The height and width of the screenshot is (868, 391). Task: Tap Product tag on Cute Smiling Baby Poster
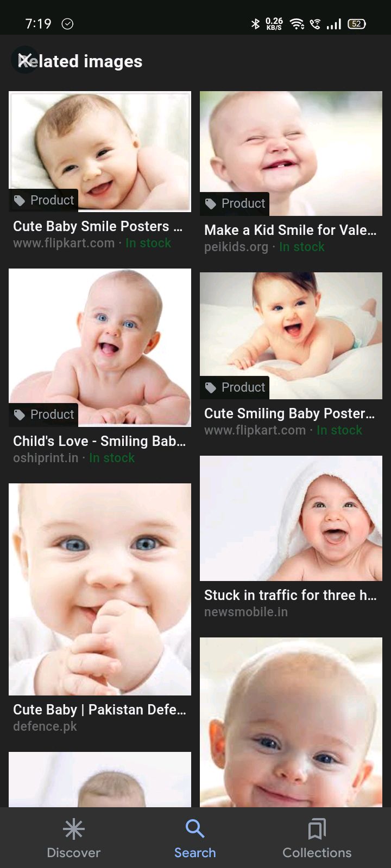coord(235,387)
